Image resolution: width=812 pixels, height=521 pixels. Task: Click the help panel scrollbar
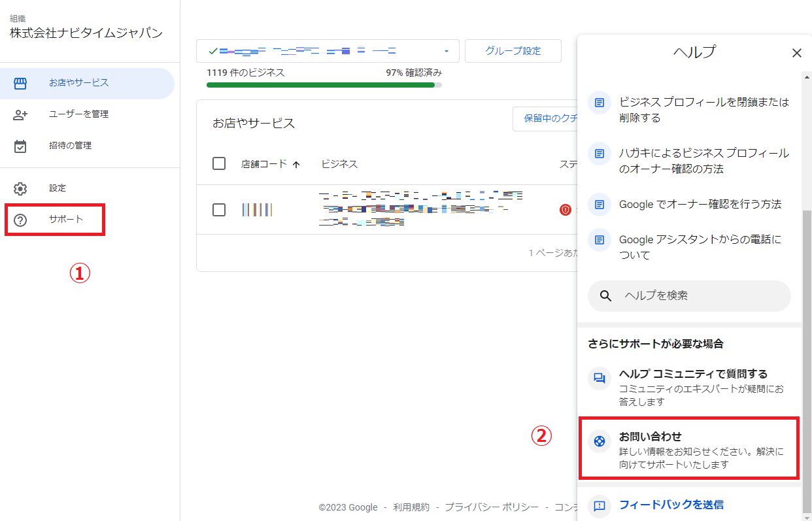click(807, 362)
